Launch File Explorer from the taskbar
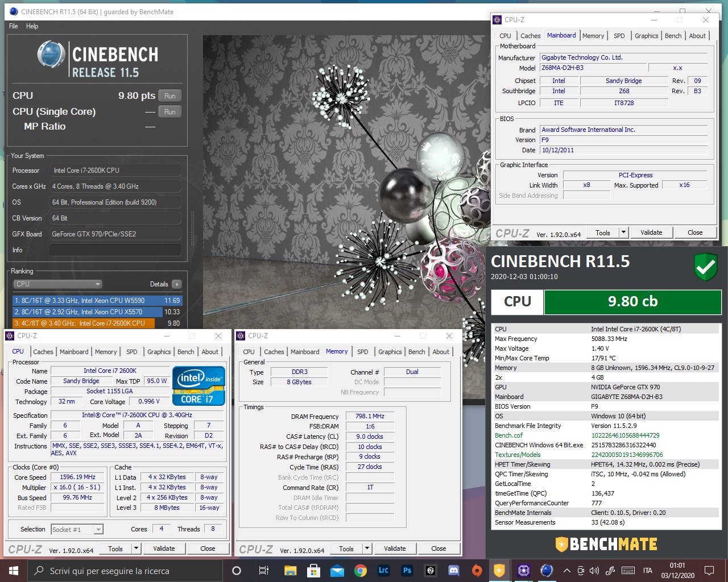Image resolution: width=728 pixels, height=582 pixels. coord(290,571)
